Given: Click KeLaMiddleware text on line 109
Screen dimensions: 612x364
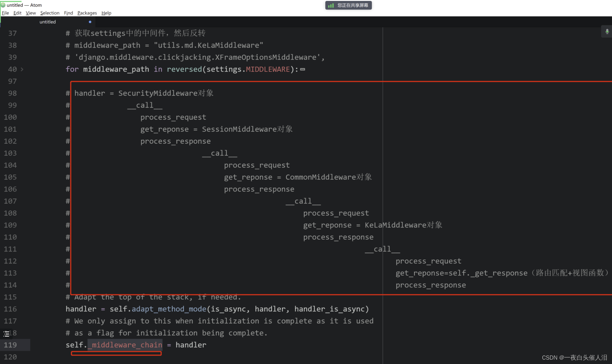Looking at the screenshot, I should click(395, 225).
